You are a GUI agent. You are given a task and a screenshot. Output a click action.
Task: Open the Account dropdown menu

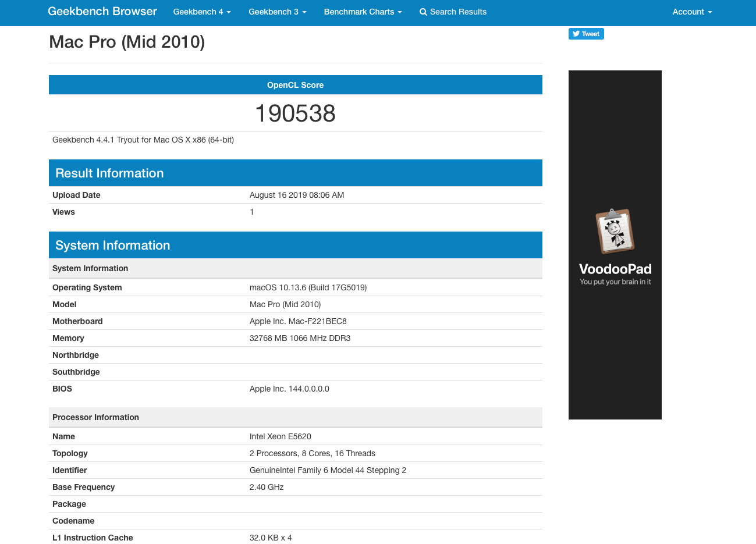click(x=692, y=12)
